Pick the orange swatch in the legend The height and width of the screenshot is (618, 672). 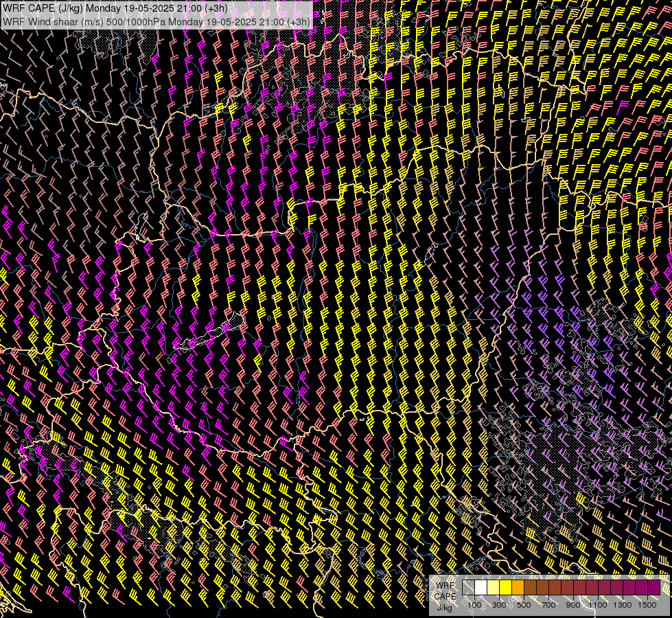(x=518, y=588)
